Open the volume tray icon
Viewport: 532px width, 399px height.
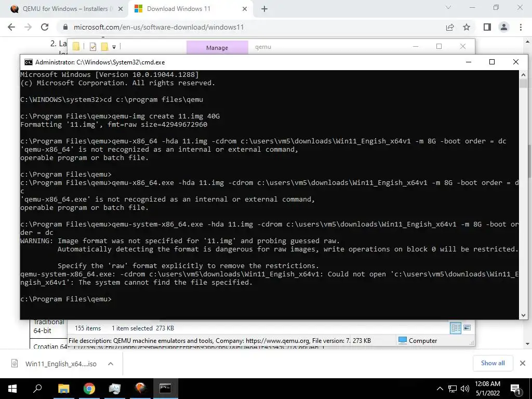coord(465,389)
